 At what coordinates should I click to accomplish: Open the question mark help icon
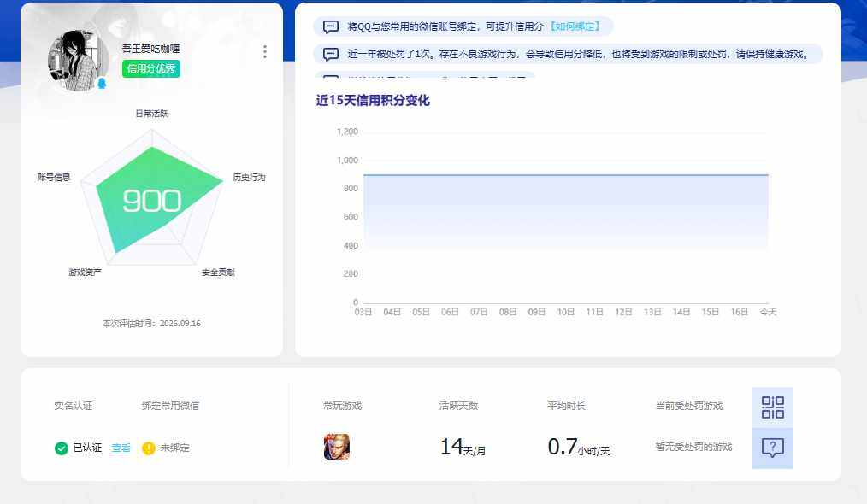click(772, 448)
